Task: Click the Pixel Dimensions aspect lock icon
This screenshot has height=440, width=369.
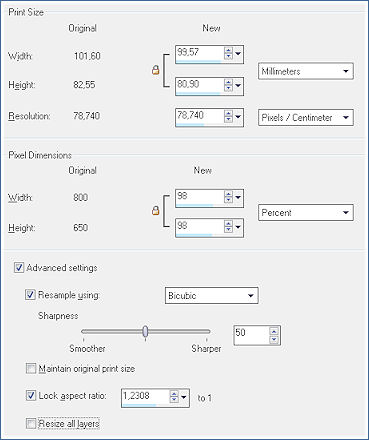Action: click(x=155, y=211)
